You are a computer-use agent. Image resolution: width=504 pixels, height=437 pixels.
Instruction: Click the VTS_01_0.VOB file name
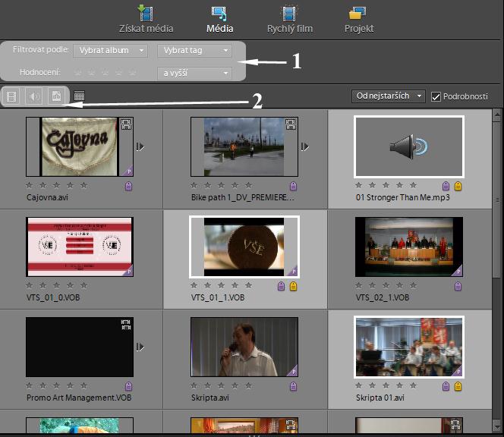(53, 297)
